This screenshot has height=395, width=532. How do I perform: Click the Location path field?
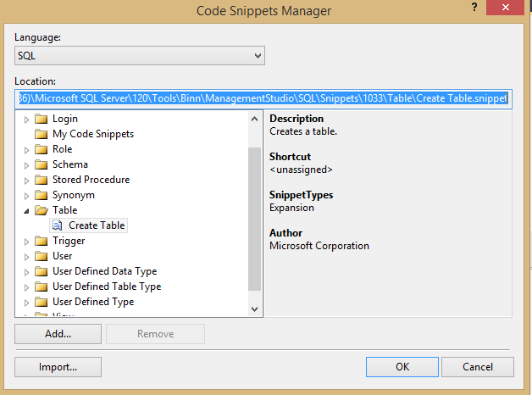[x=263, y=98]
